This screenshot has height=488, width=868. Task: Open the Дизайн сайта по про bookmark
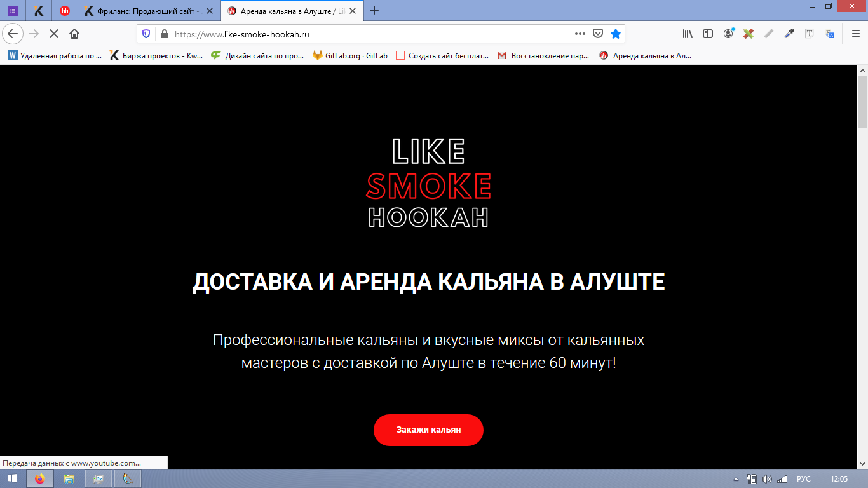tap(257, 56)
